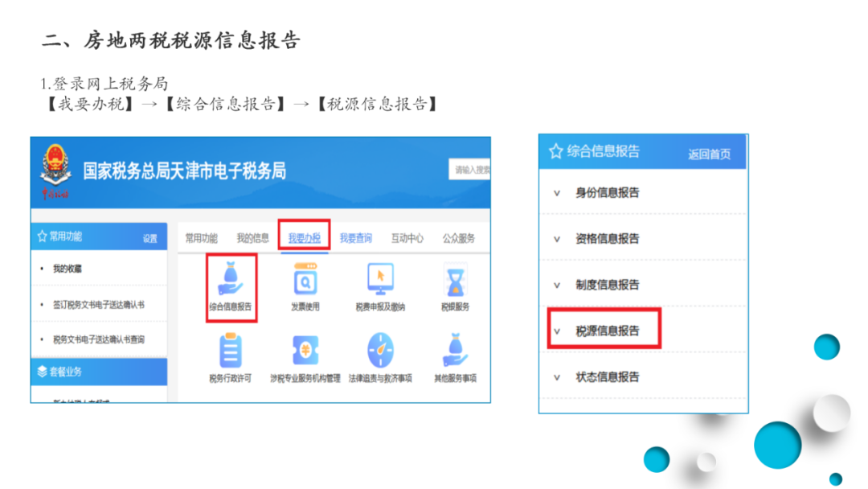The height and width of the screenshot is (489, 868).
Task: Open 税务文书电子送达确认书查询 in sidebar
Action: 99,339
